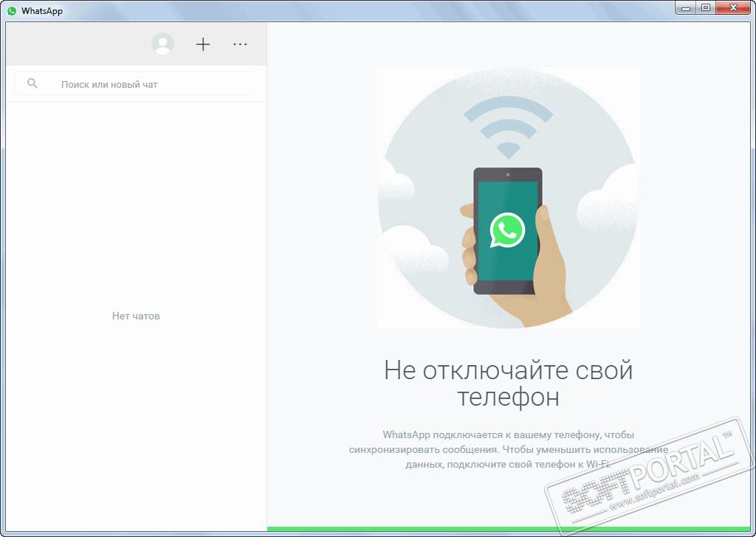
Task: Minimize the WhatsApp window
Action: tap(686, 8)
